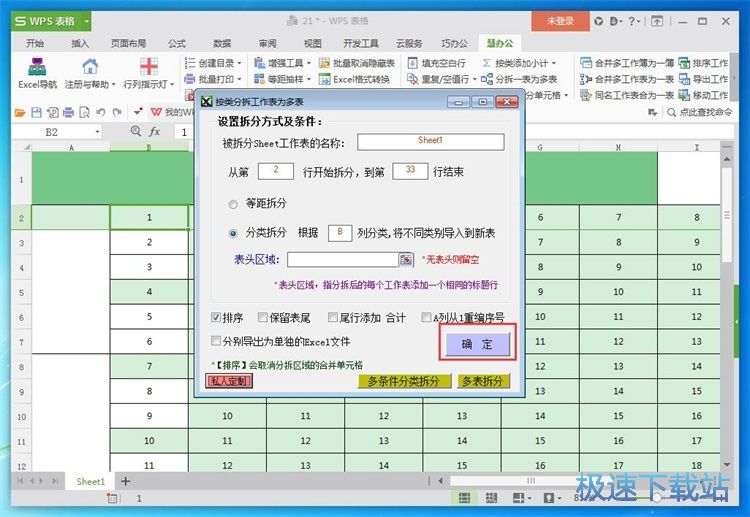Select the 等距拆分 radio option

point(233,204)
